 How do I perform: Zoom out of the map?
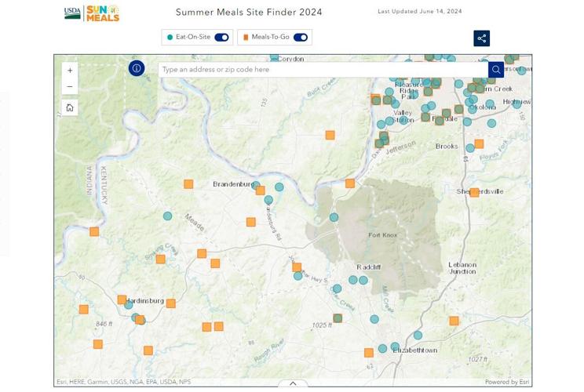pos(70,87)
